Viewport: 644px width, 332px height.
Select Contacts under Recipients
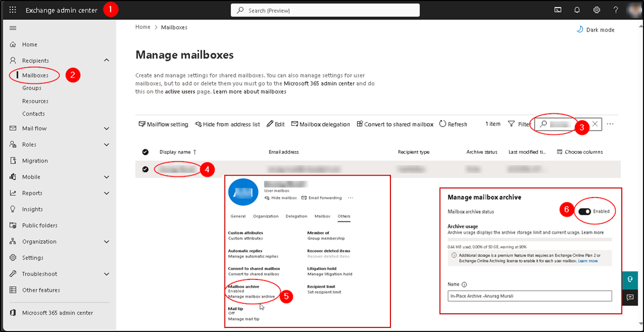click(x=34, y=114)
